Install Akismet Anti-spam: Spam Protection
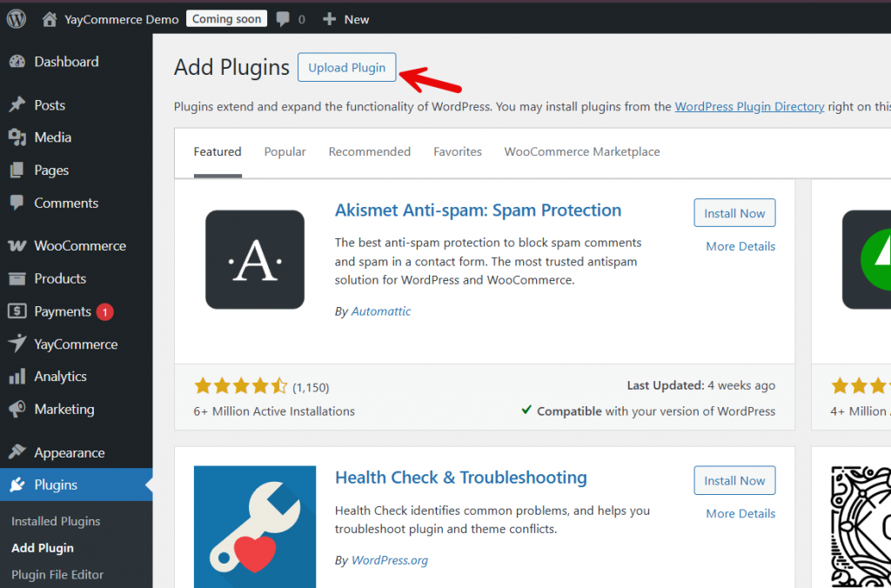 pyautogui.click(x=734, y=212)
